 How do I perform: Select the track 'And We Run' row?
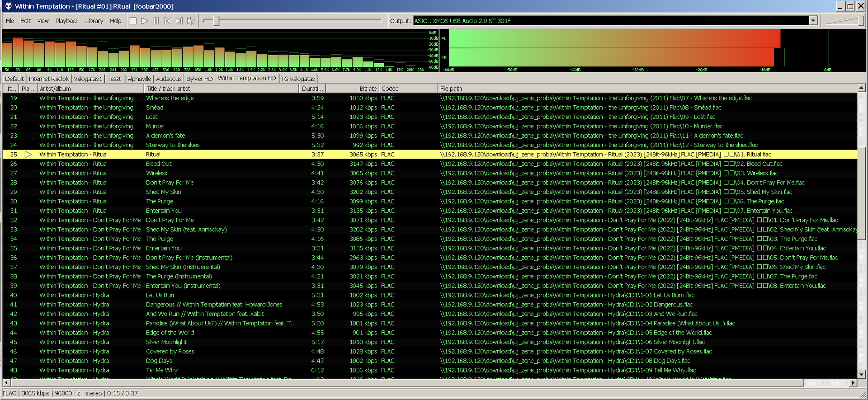click(x=430, y=314)
